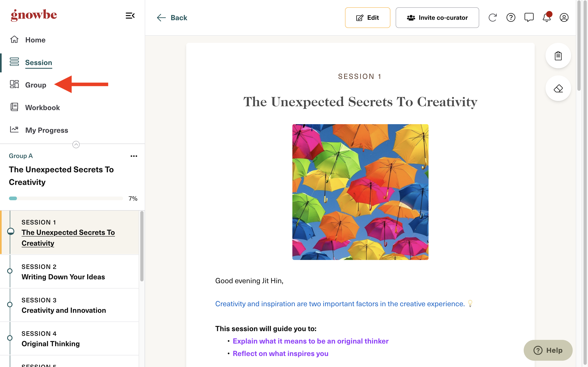This screenshot has height=367, width=588.
Task: Open the help question mark icon
Action: (511, 18)
